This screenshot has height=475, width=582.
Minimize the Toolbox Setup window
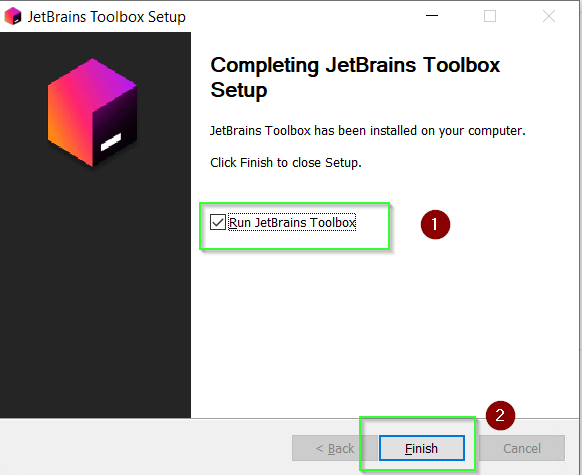click(x=432, y=16)
